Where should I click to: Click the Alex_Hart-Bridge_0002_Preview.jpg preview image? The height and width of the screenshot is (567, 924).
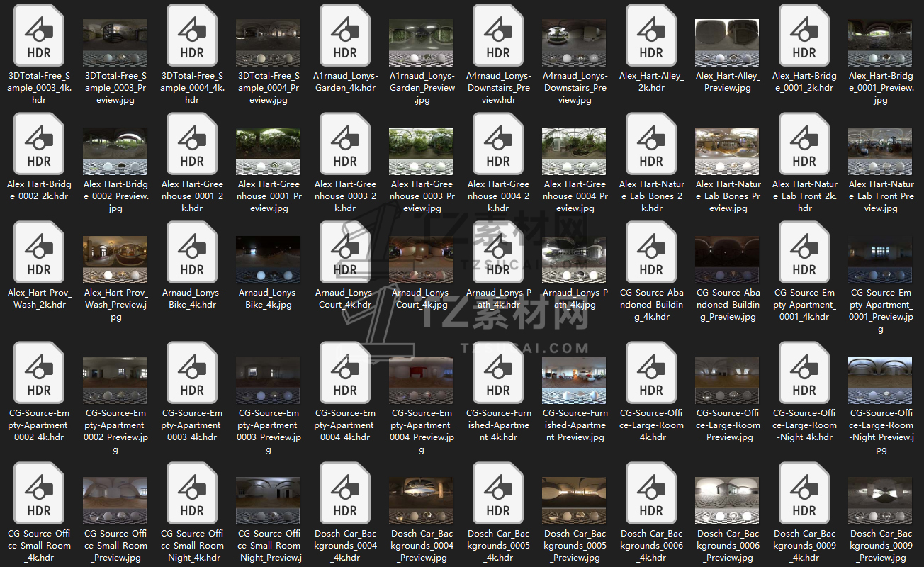pyautogui.click(x=115, y=152)
